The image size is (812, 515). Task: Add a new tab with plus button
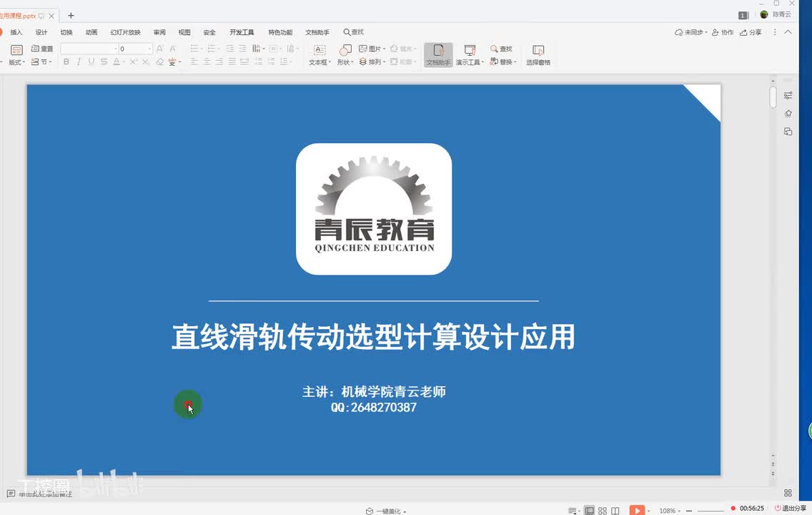(x=71, y=16)
